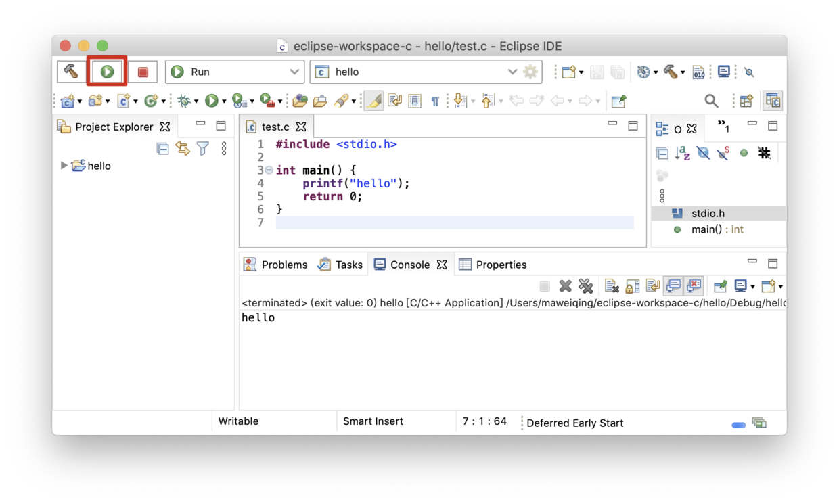Click the red Stop button
The image size is (839, 504).
tap(143, 72)
